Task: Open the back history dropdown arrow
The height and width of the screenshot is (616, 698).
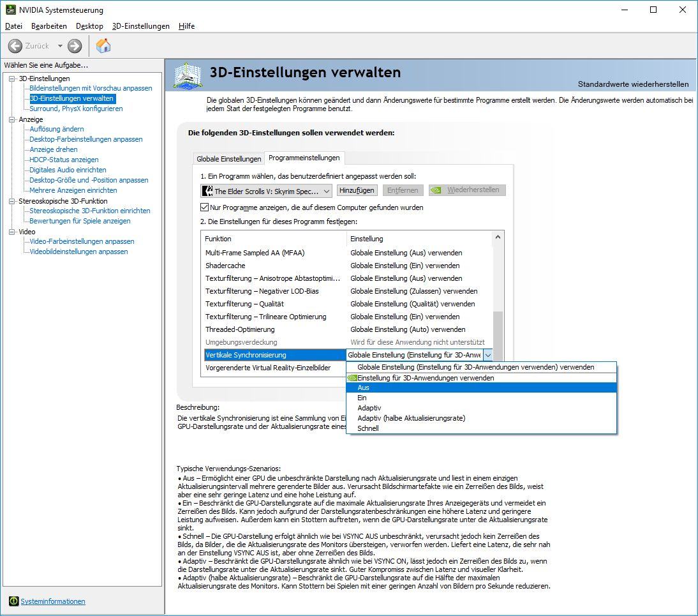Action: (x=60, y=45)
